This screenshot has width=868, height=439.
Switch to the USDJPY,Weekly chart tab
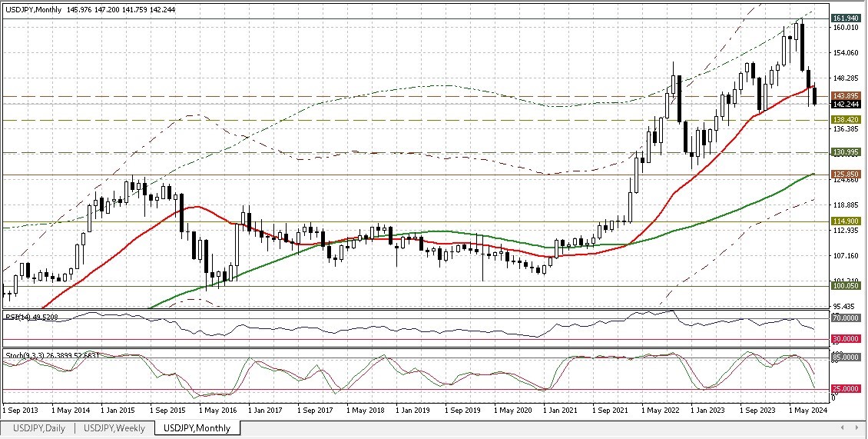pos(114,428)
